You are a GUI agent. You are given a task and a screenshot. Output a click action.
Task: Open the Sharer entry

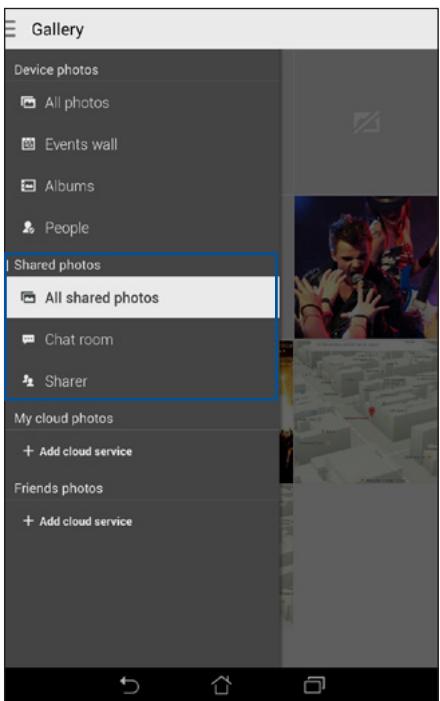point(141,381)
